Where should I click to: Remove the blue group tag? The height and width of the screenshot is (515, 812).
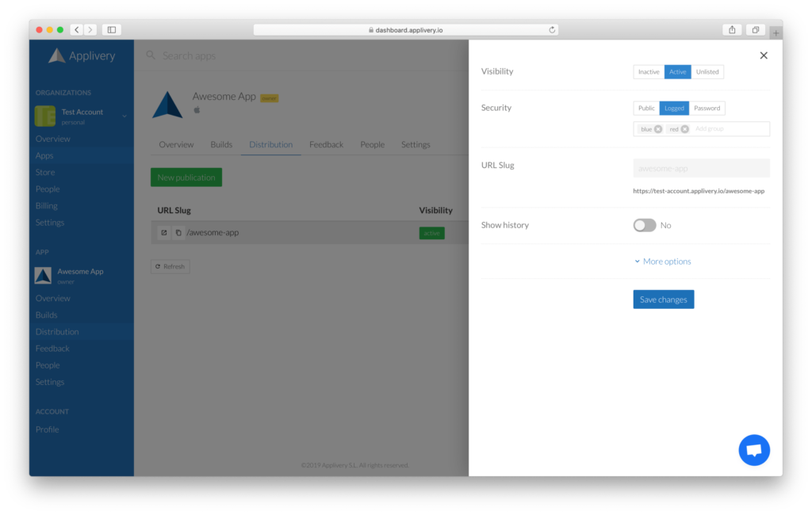tap(657, 129)
